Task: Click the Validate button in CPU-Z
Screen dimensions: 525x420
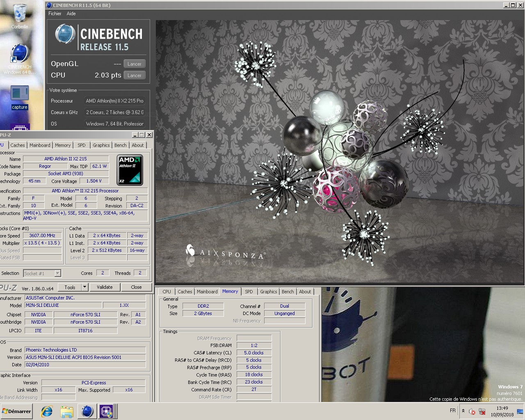Action: [105, 287]
